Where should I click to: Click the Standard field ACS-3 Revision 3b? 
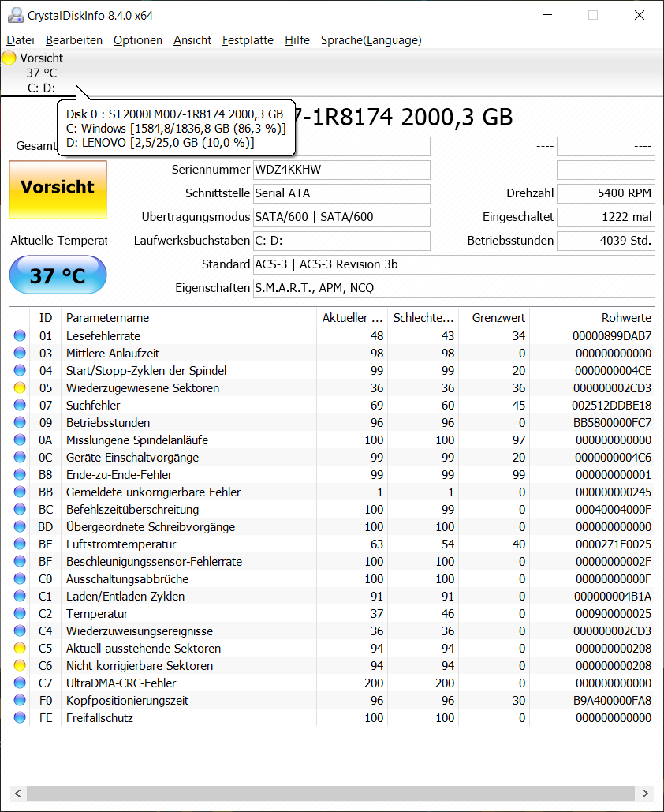[x=454, y=264]
